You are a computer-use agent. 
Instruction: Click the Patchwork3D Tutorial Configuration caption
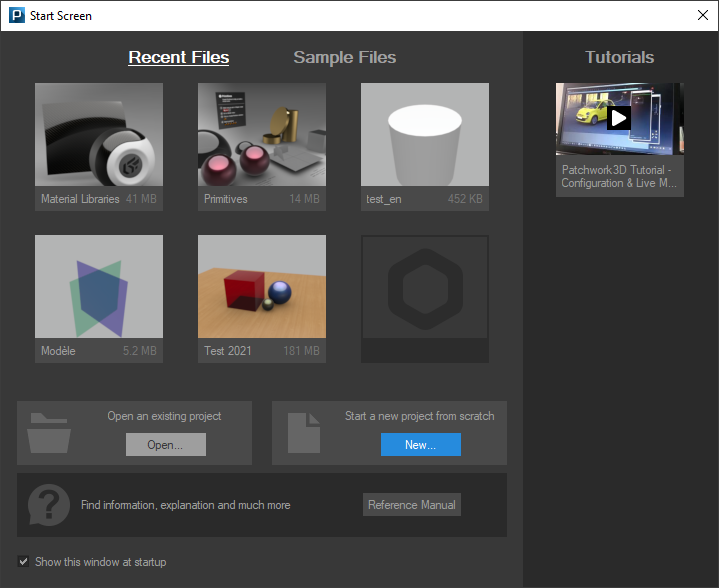click(619, 176)
